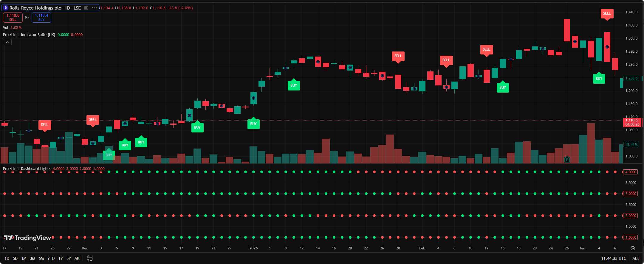This screenshot has height=264, width=644.
Task: Click the SELL signal at February 5
Action: [x=446, y=61]
